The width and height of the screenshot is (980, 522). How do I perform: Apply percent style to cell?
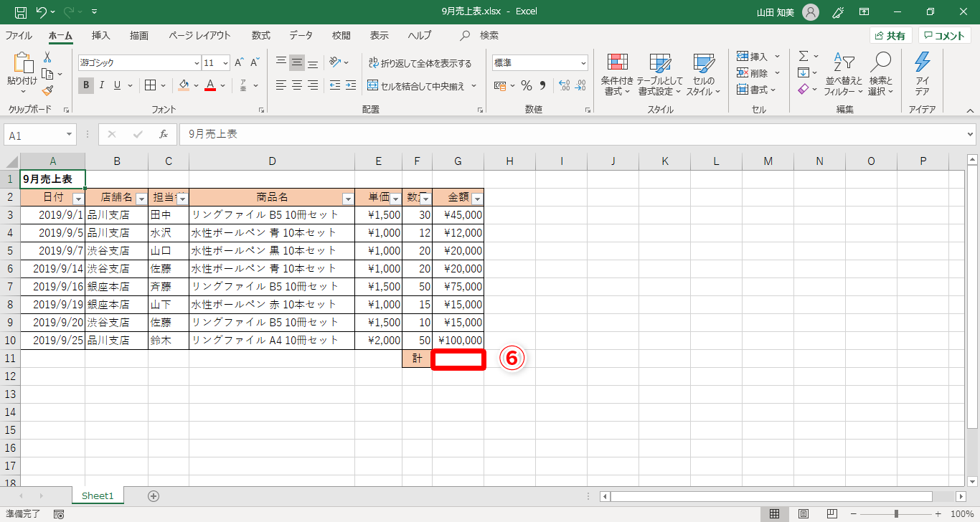[x=527, y=85]
